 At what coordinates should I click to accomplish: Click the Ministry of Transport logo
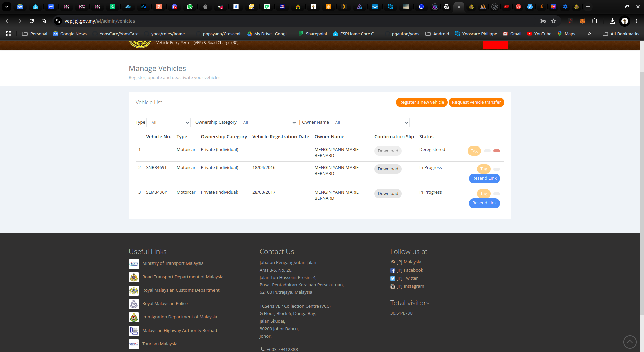(134, 264)
